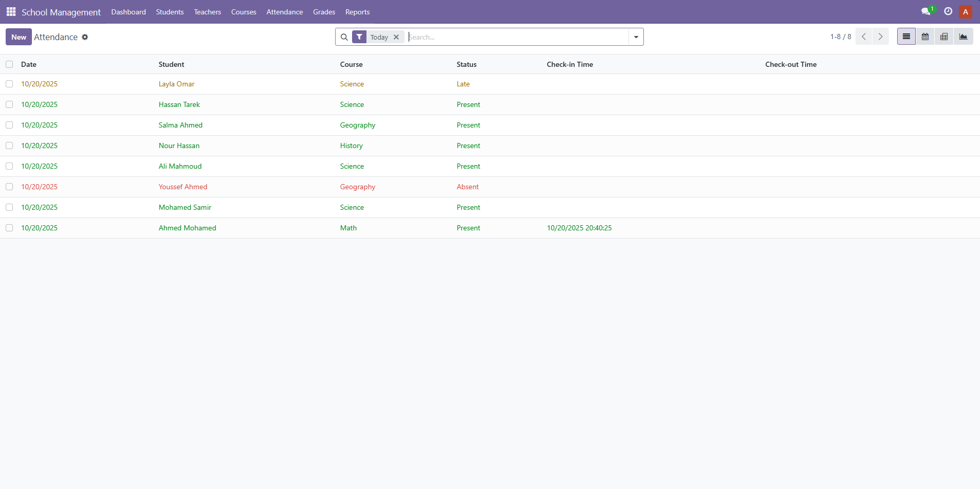Click check-in time 10/20/2025 20:40:25
The height and width of the screenshot is (489, 980).
click(580, 228)
